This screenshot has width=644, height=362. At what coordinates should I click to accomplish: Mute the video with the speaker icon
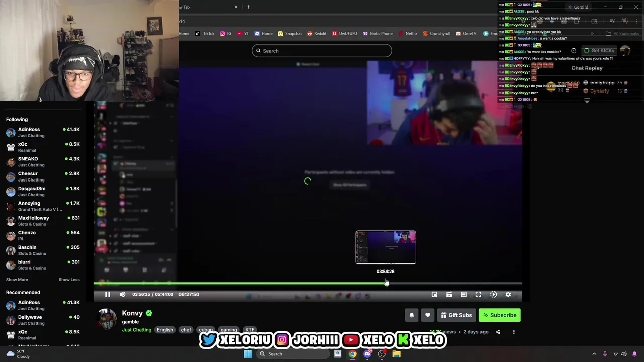(x=122, y=294)
